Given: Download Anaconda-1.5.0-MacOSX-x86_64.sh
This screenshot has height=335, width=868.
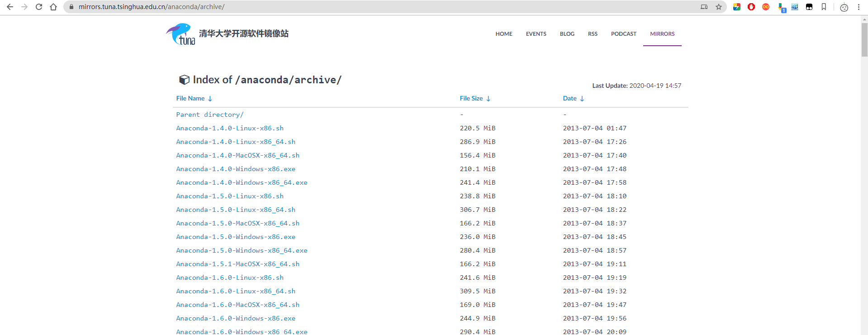Looking at the screenshot, I should tap(238, 223).
